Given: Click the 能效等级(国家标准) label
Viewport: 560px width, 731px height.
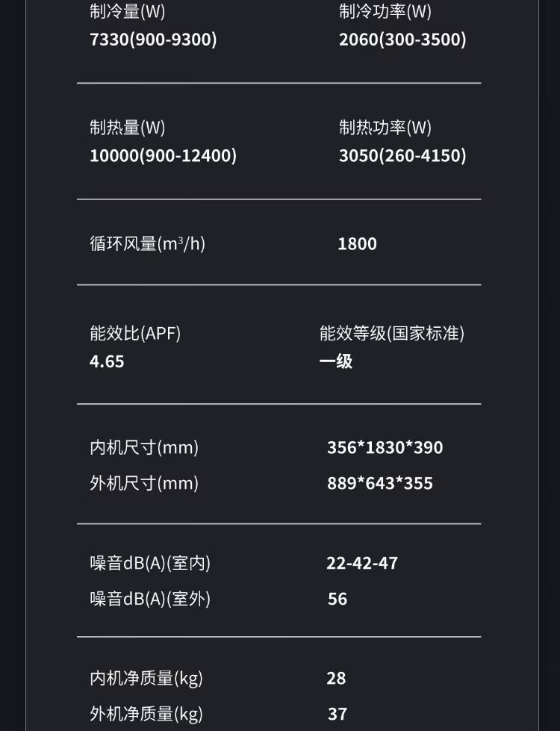Looking at the screenshot, I should point(392,334).
